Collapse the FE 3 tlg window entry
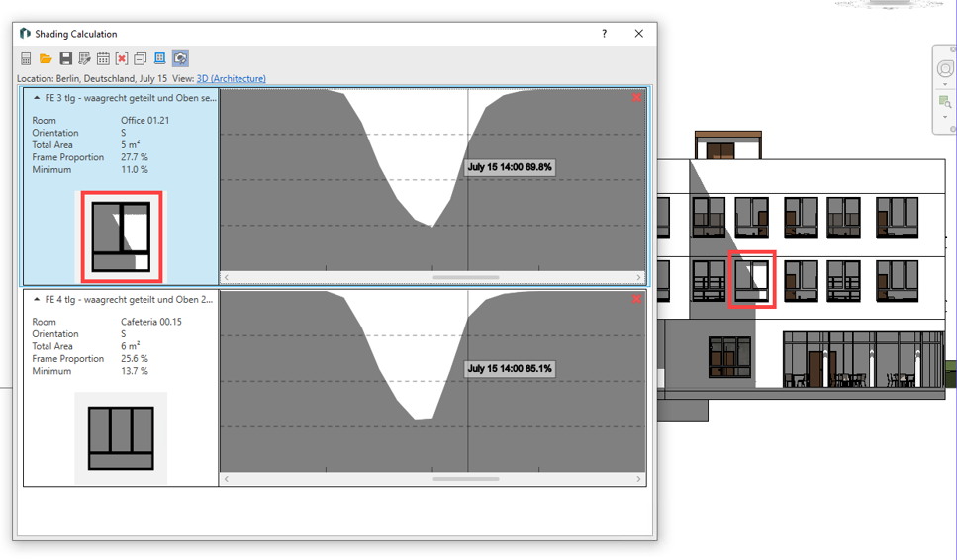The width and height of the screenshot is (957, 560). click(x=37, y=98)
